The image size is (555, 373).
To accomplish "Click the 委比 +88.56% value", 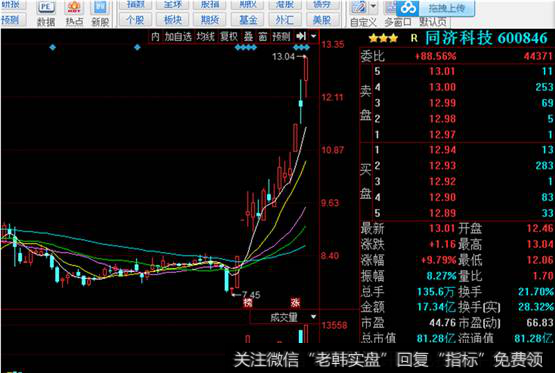I will (435, 56).
